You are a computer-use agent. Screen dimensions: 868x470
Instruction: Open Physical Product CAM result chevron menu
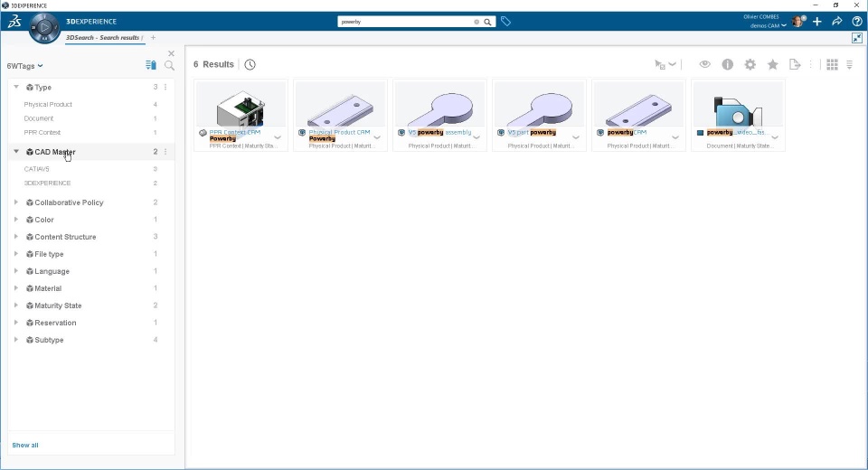tap(377, 137)
